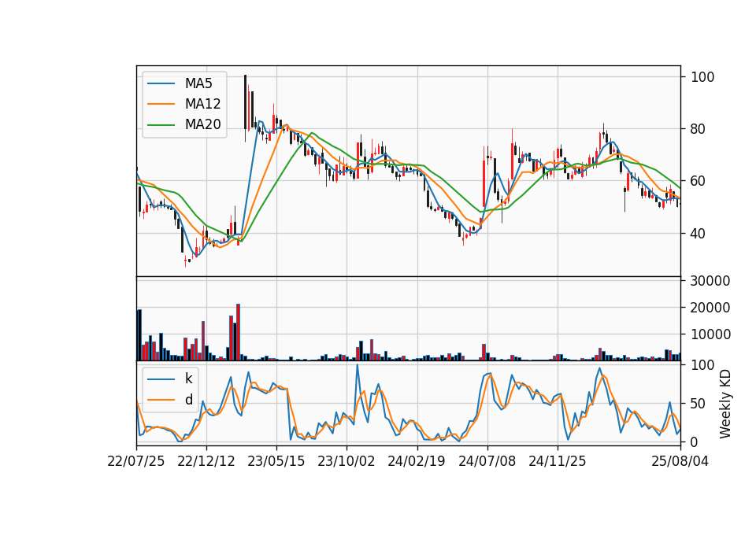Click the date label 25/08/04
This screenshot has width=756, height=543.
click(x=680, y=461)
